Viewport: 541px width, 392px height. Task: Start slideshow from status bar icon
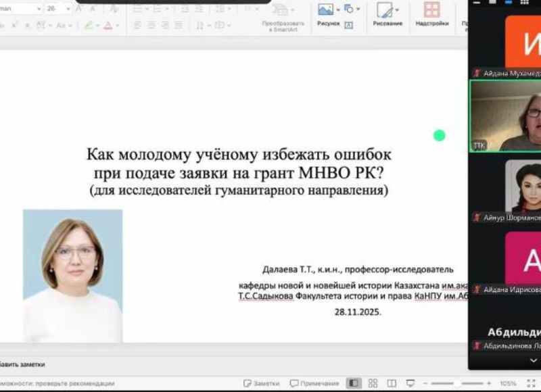coord(410,383)
